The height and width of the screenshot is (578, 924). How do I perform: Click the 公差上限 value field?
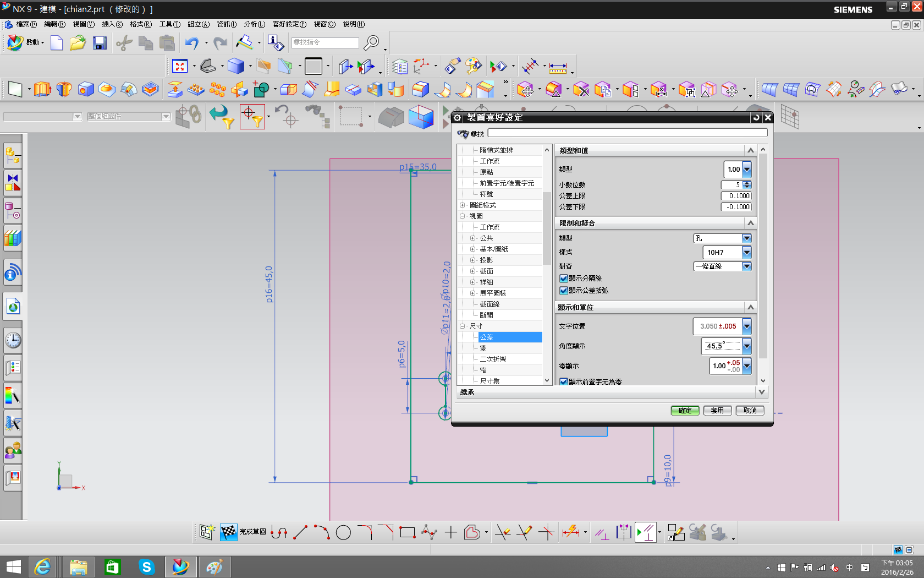(x=736, y=196)
